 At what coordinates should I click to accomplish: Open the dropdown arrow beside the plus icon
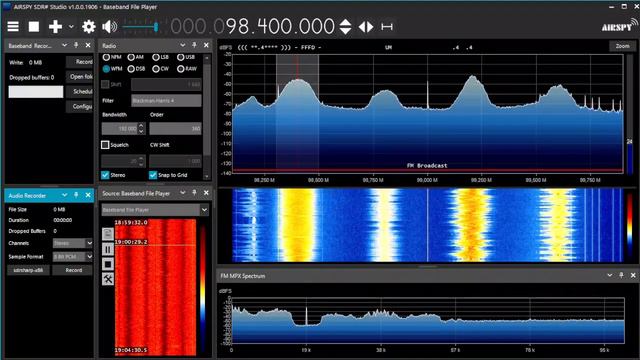[x=71, y=27]
